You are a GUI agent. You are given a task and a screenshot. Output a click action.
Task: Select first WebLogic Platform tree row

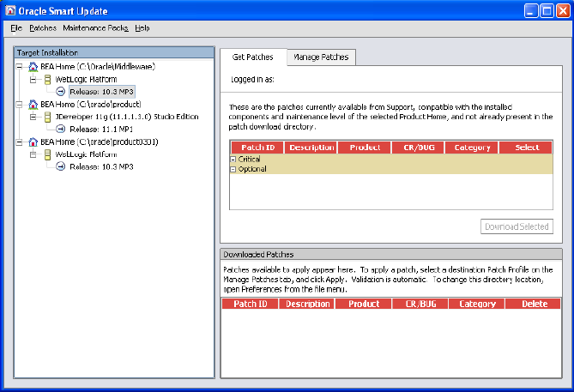pos(86,80)
